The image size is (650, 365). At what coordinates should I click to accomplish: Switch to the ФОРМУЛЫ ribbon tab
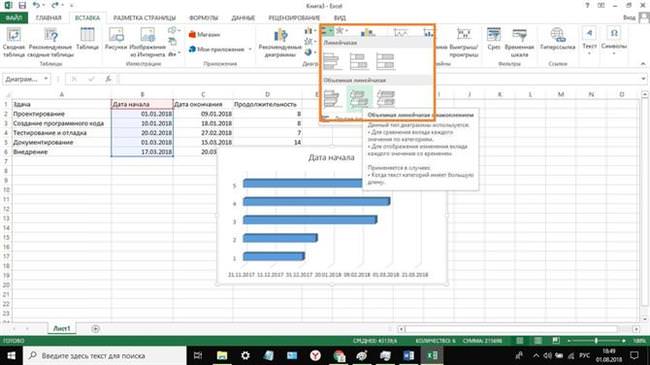coord(203,18)
